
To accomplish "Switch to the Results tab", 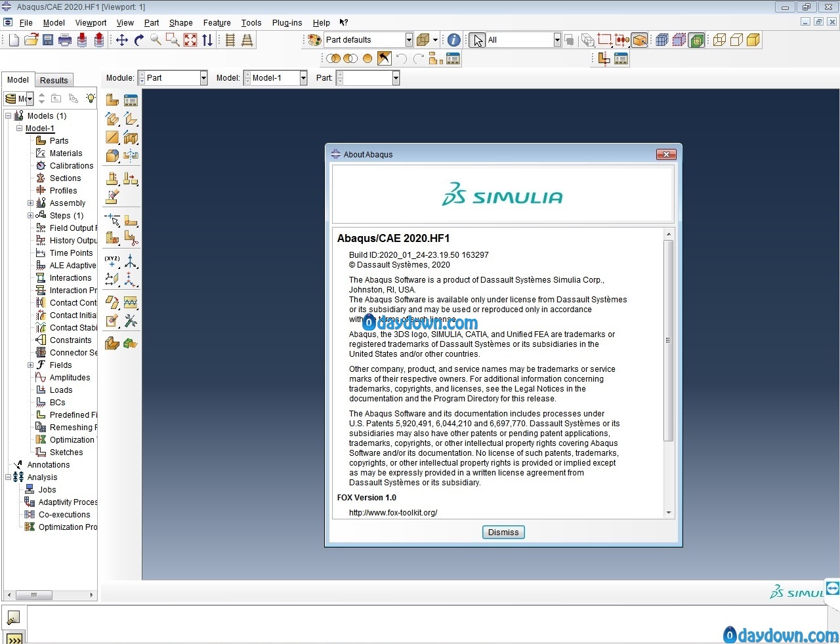I will coord(54,81).
